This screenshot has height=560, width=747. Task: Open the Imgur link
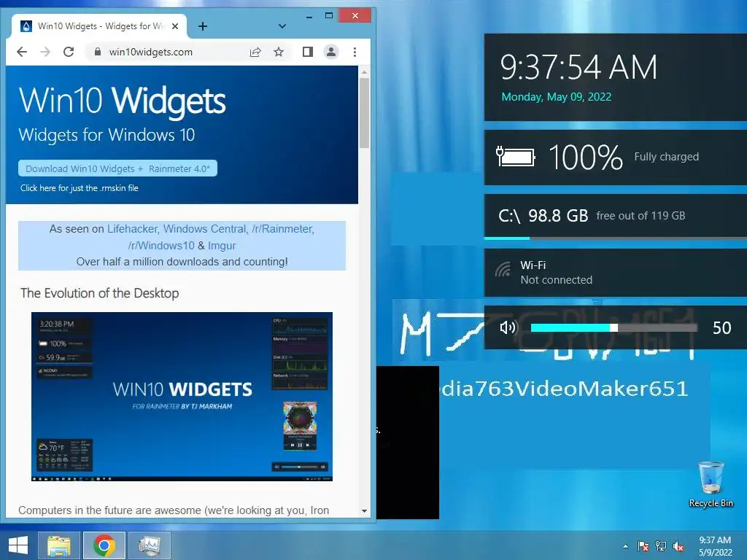222,246
